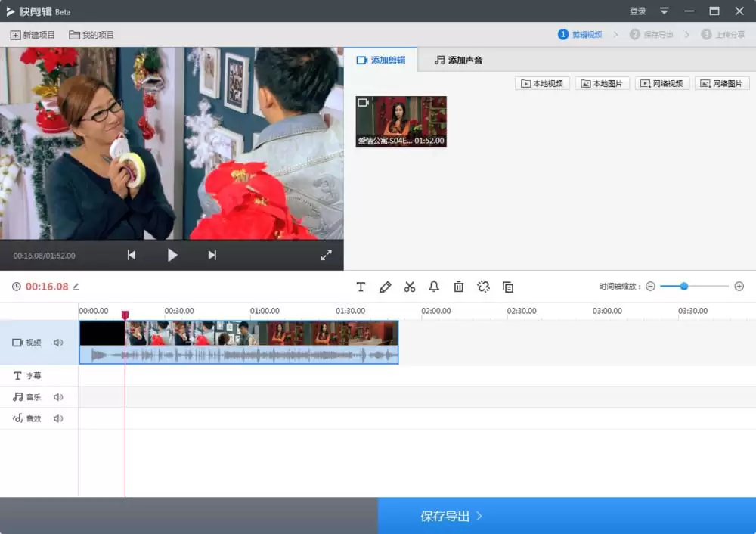756x534 pixels.
Task: Click 网络图片 button
Action: 722,83
